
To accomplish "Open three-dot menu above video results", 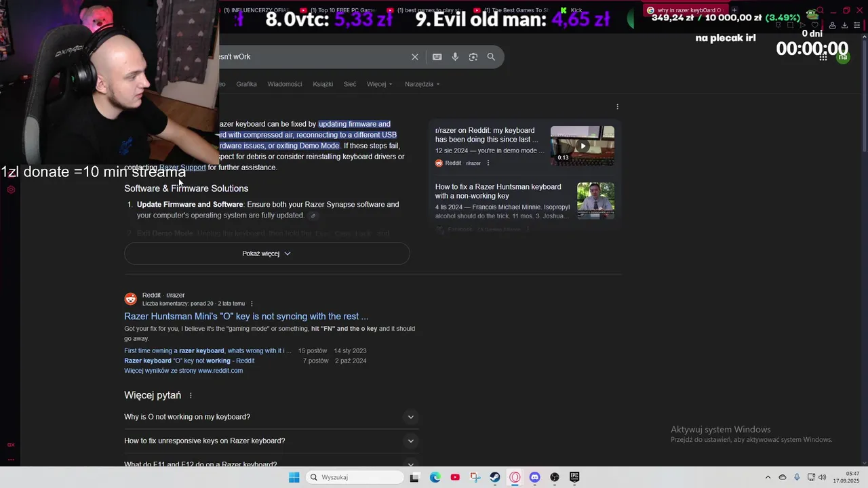I will click(x=617, y=106).
